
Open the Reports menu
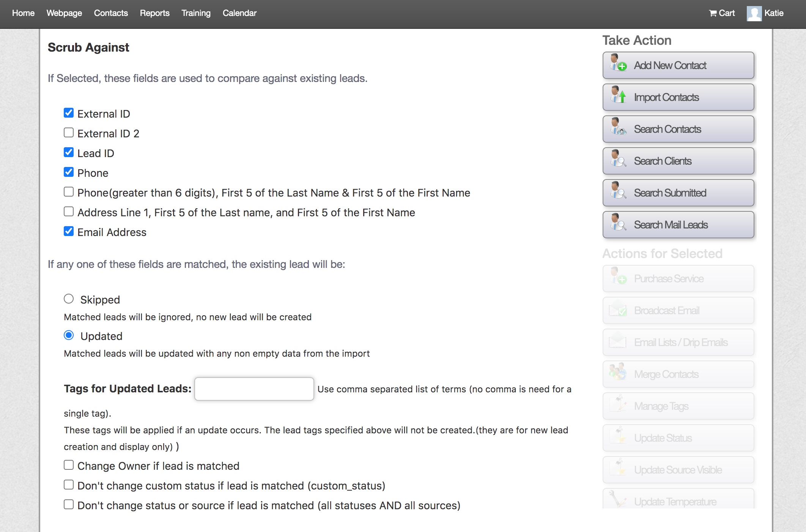click(x=154, y=13)
